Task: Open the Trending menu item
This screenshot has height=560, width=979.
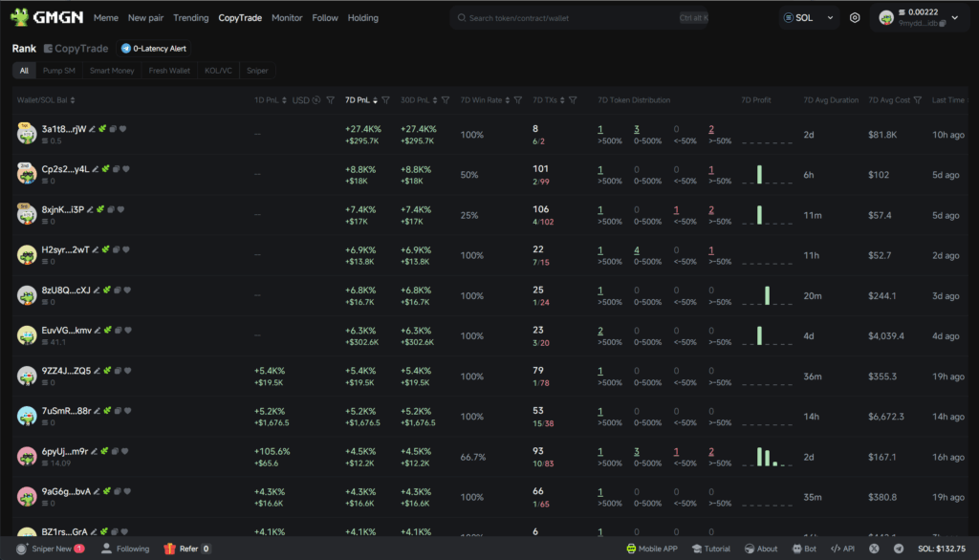Action: [190, 17]
